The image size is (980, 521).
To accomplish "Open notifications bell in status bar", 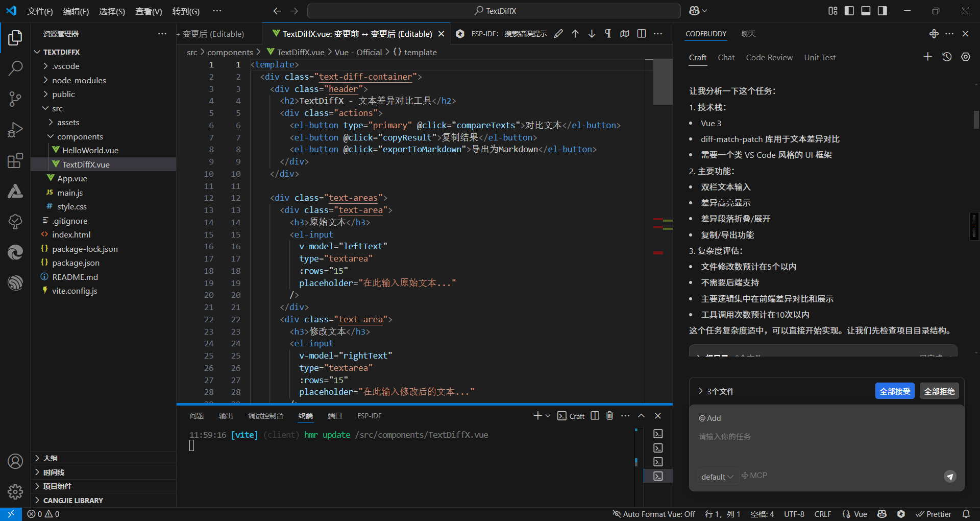I will point(966,514).
